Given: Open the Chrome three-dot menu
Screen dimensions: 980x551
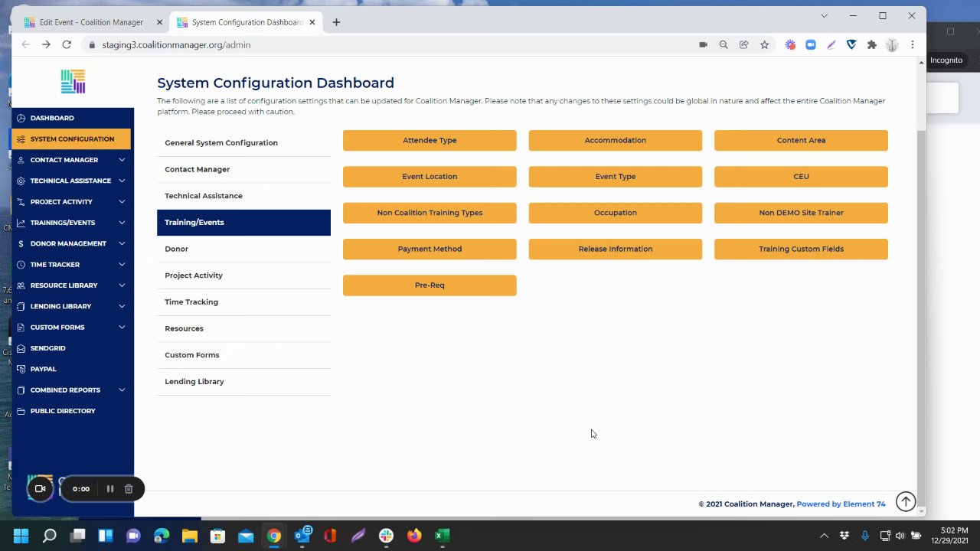Looking at the screenshot, I should pos(913,45).
